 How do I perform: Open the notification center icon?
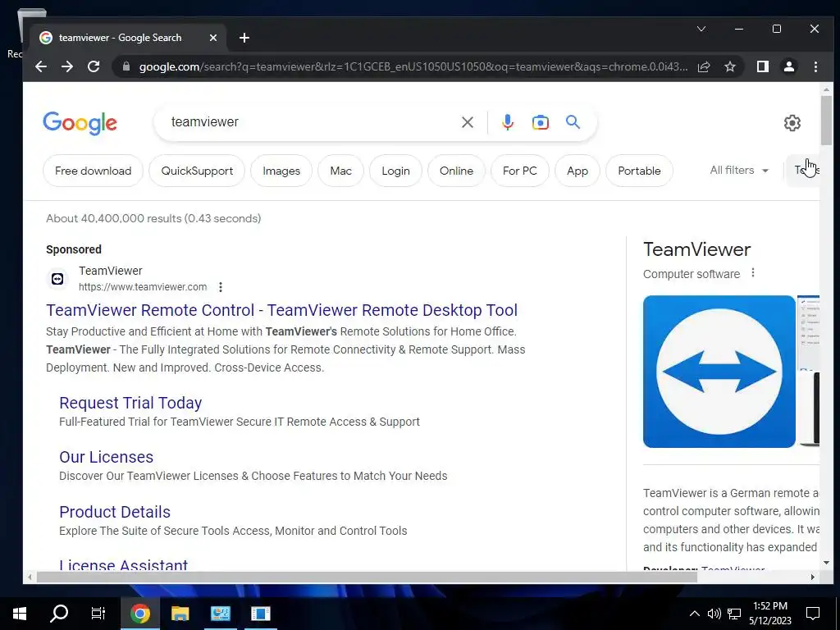(813, 614)
